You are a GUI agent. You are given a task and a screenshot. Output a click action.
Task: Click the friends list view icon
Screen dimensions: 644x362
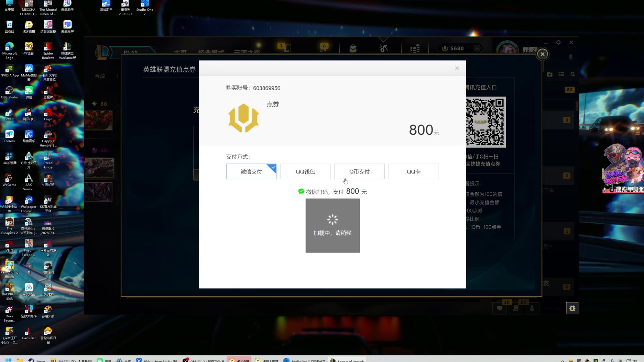561,74
